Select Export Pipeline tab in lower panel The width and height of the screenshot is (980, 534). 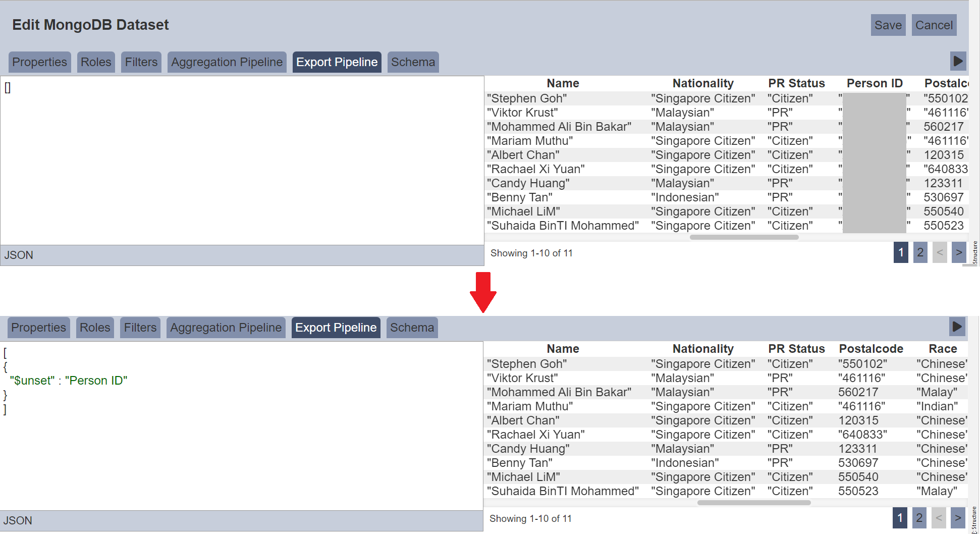[x=336, y=328]
